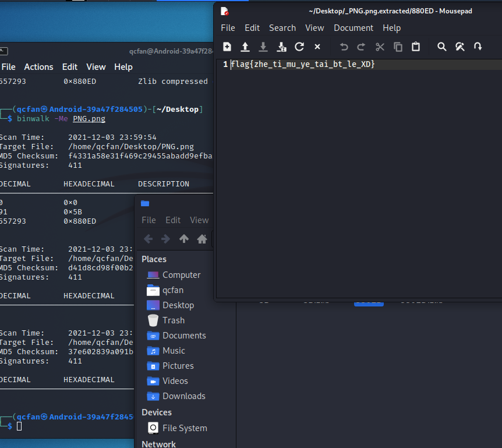
Task: Go forward in the file manager
Action: click(x=165, y=239)
